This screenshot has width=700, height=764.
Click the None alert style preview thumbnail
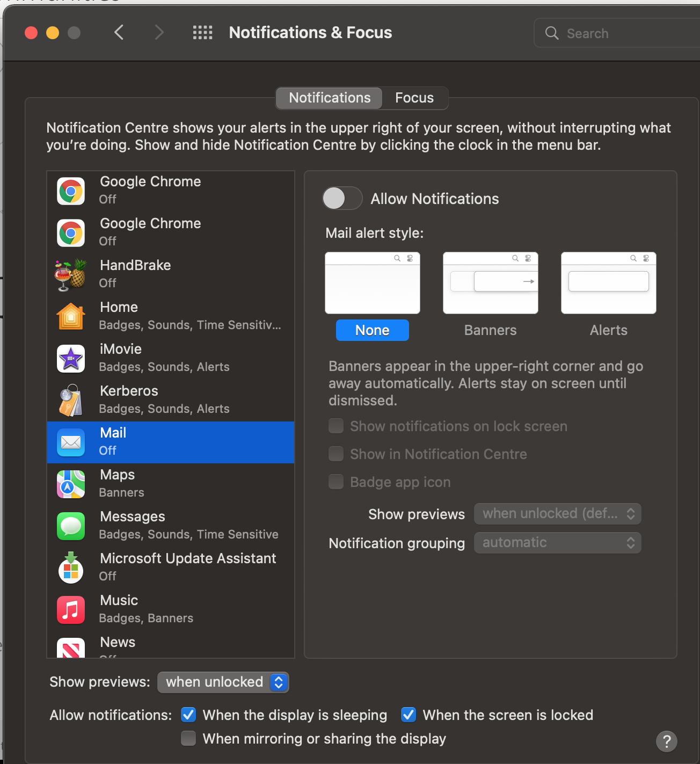click(x=373, y=283)
